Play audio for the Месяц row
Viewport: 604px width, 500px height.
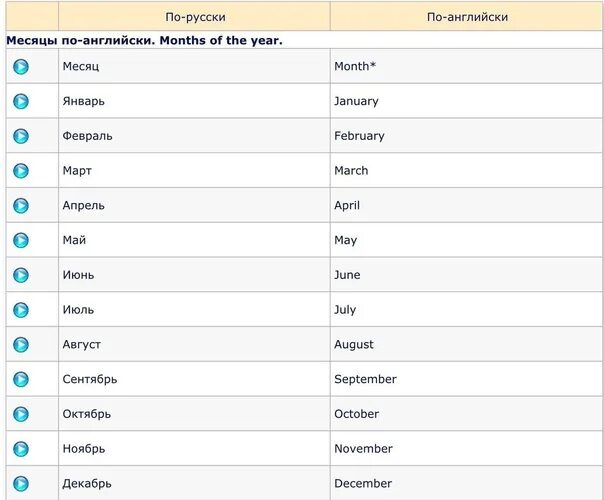pyautogui.click(x=21, y=67)
